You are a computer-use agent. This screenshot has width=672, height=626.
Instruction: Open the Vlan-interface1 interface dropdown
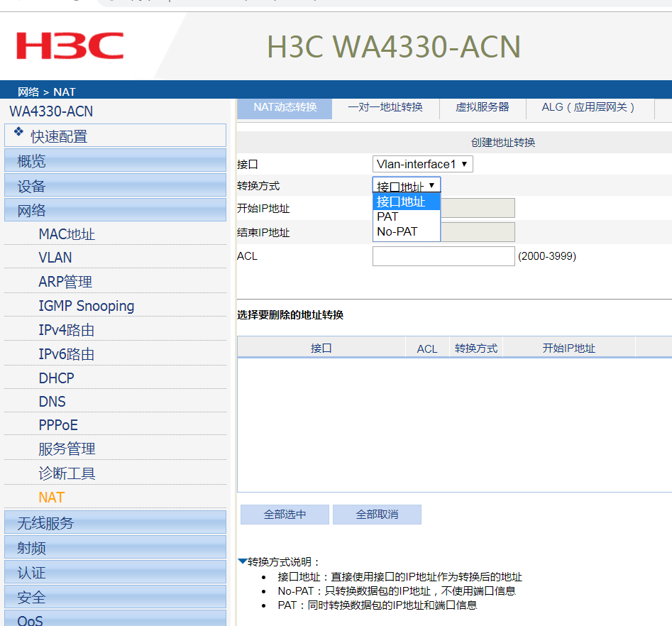(422, 164)
